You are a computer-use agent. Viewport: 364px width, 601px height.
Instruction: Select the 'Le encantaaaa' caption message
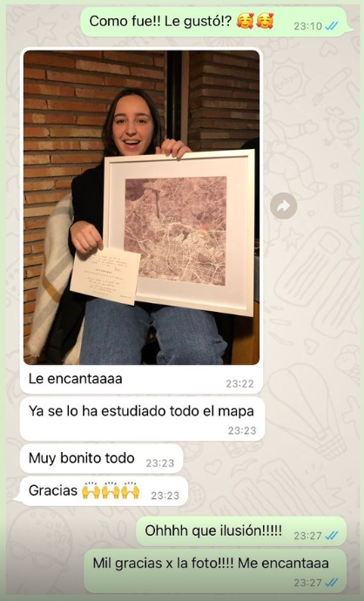click(x=76, y=379)
